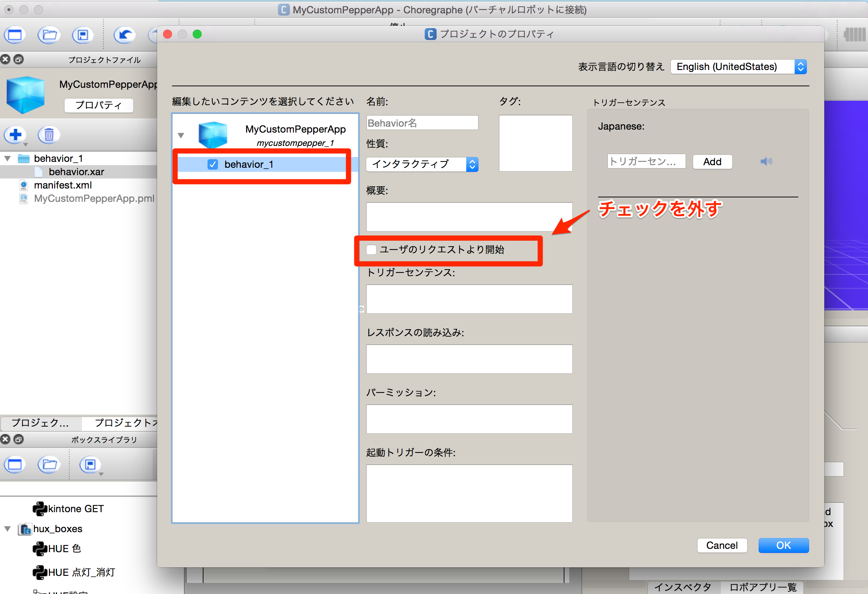Click the Japanese trigger sentence input
Screen dimensions: 868x594
tap(646, 161)
